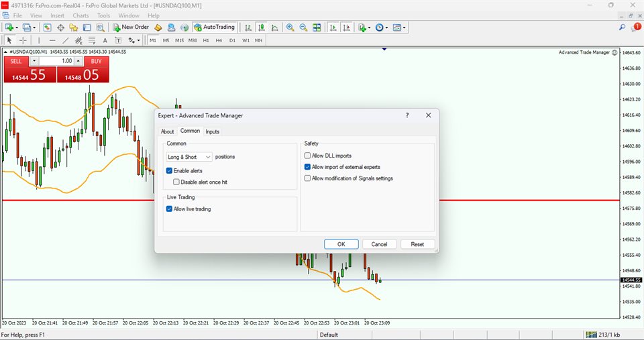Viewport: 644px width, 340px height.
Task: Select the cursor arrow tool
Action: pos(9,40)
